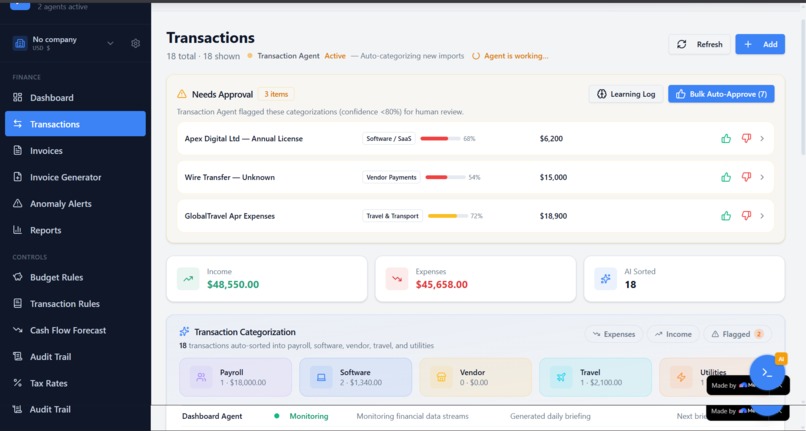The image size is (806, 431).
Task: Open Dashboard in the sidebar
Action: tap(75, 98)
